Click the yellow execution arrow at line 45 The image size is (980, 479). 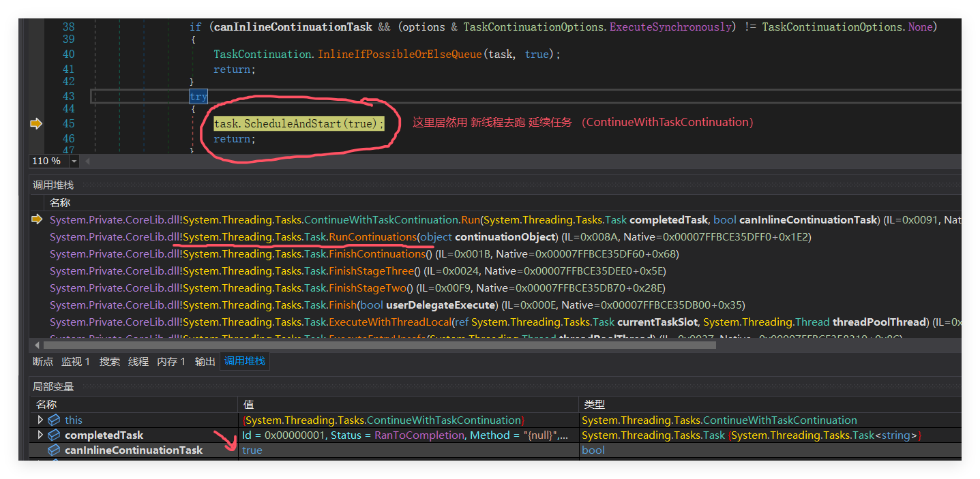(36, 123)
